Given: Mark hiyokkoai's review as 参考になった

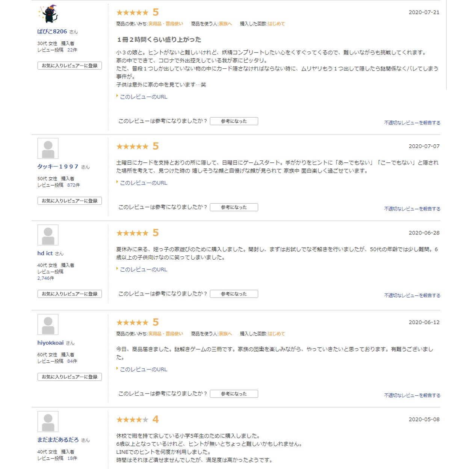Looking at the screenshot, I should coord(234,394).
